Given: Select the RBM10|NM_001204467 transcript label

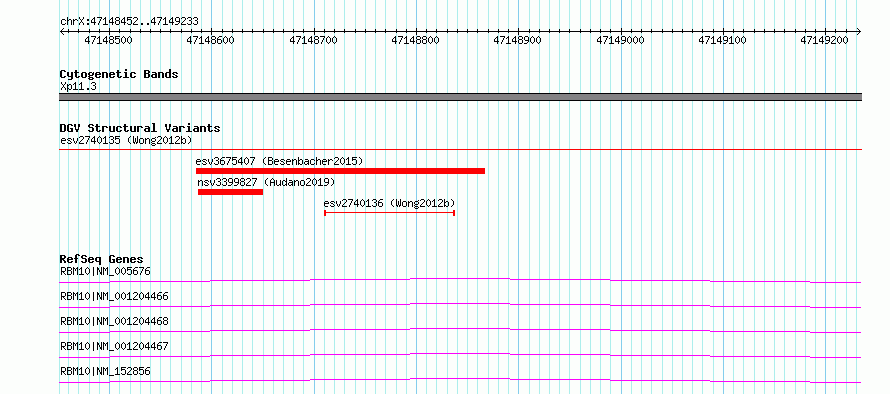Looking at the screenshot, I should coord(114,346).
